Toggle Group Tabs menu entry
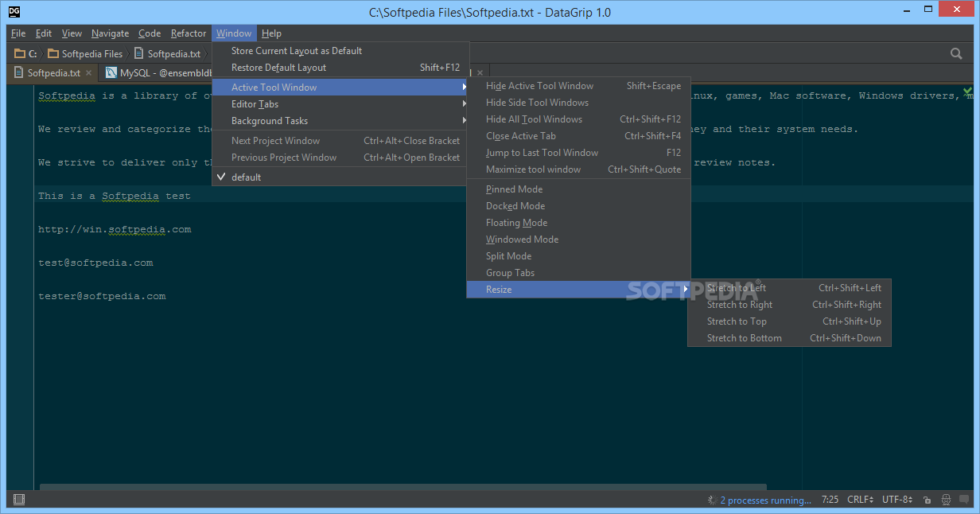 pos(578,272)
